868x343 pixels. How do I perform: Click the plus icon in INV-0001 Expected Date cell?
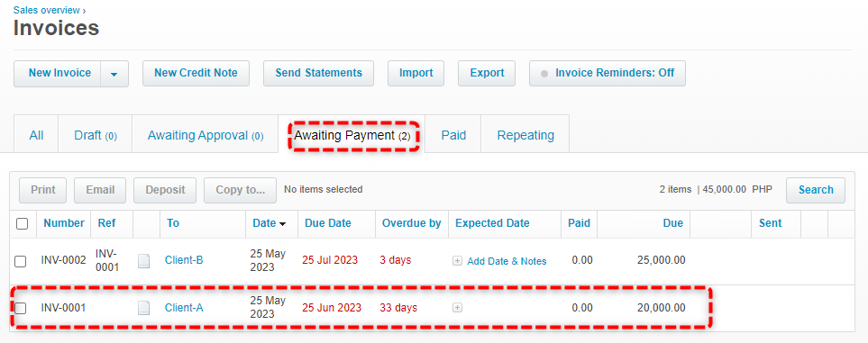[457, 308]
